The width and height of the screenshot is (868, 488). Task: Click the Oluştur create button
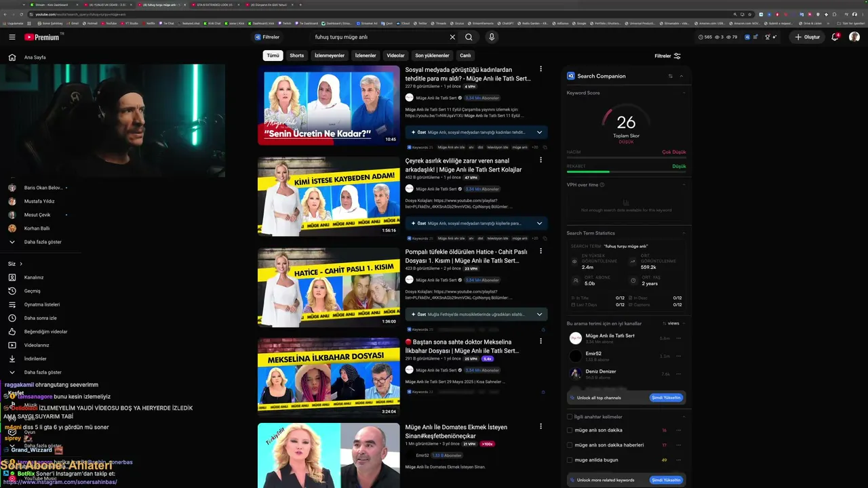point(807,37)
